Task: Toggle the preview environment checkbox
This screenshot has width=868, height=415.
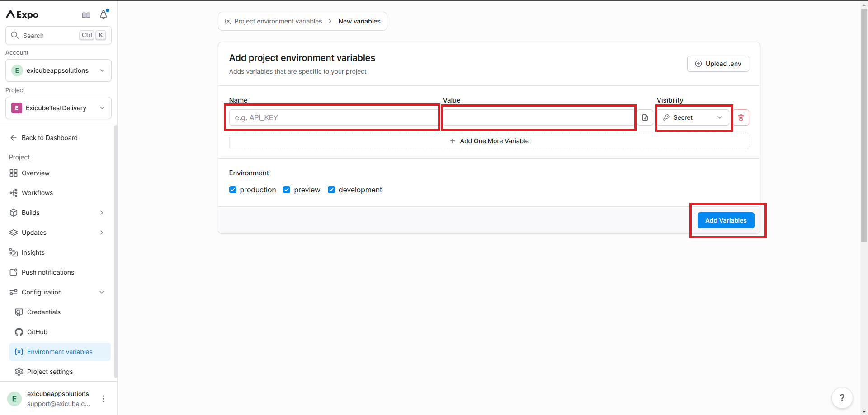Action: pos(287,190)
